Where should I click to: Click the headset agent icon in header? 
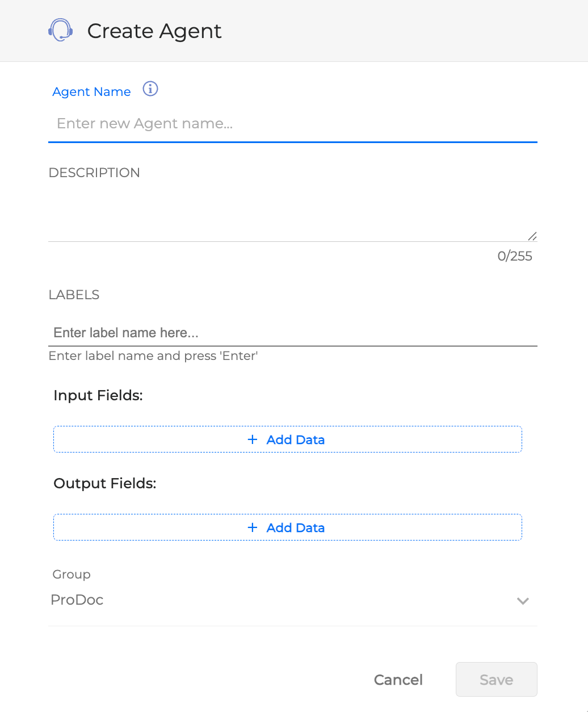60,30
